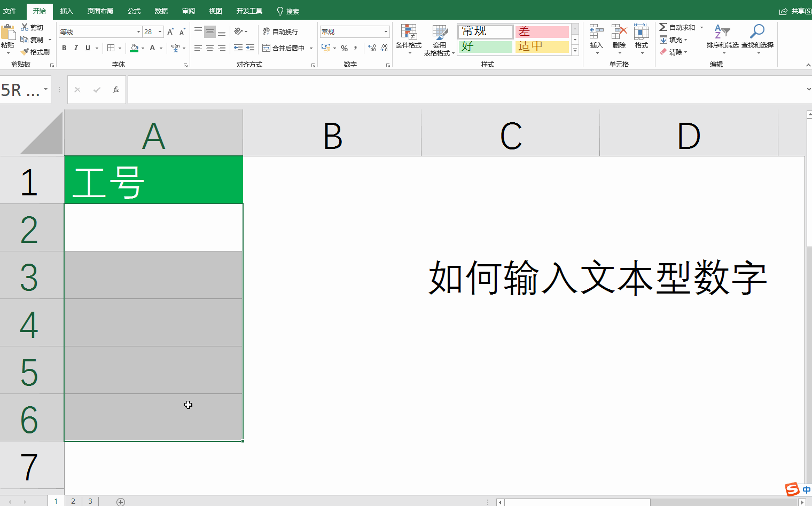Copy the selection with 复制
The image size is (812, 506).
(x=32, y=39)
